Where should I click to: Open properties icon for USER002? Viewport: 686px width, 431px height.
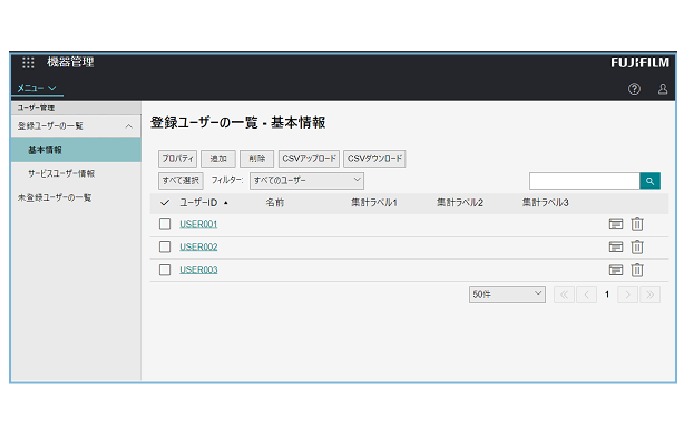pos(616,247)
